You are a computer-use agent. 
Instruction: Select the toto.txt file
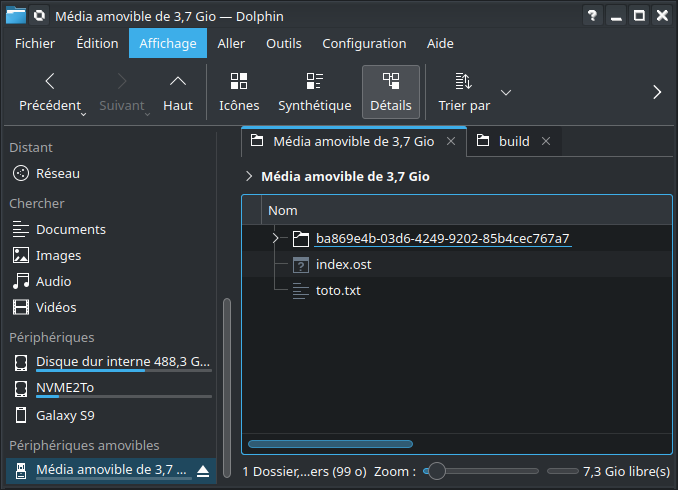pos(337,291)
